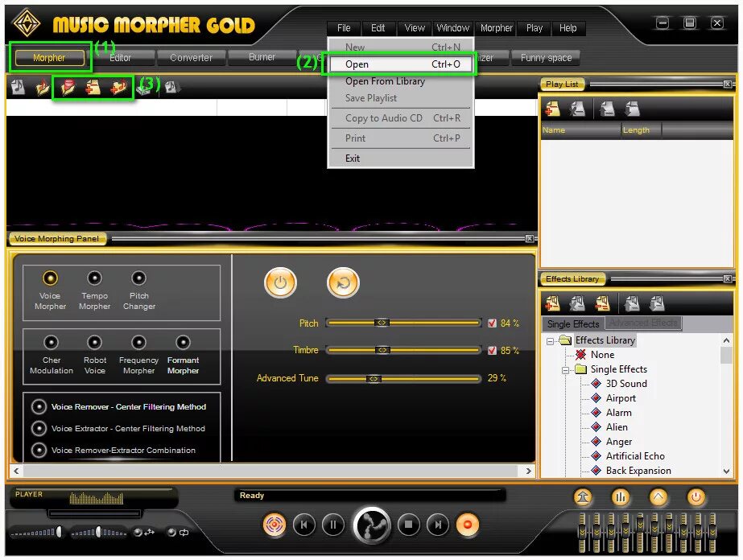Open the Morpher menu

496,28
